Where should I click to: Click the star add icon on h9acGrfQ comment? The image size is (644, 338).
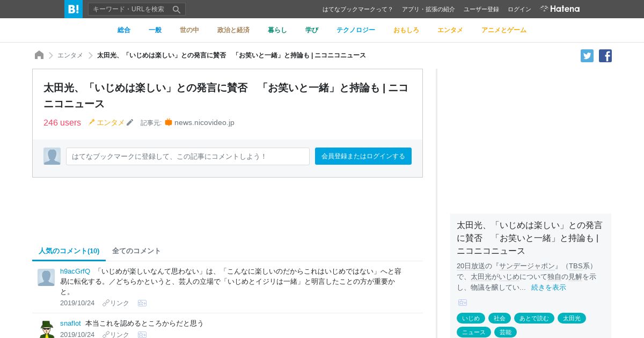coord(142,303)
